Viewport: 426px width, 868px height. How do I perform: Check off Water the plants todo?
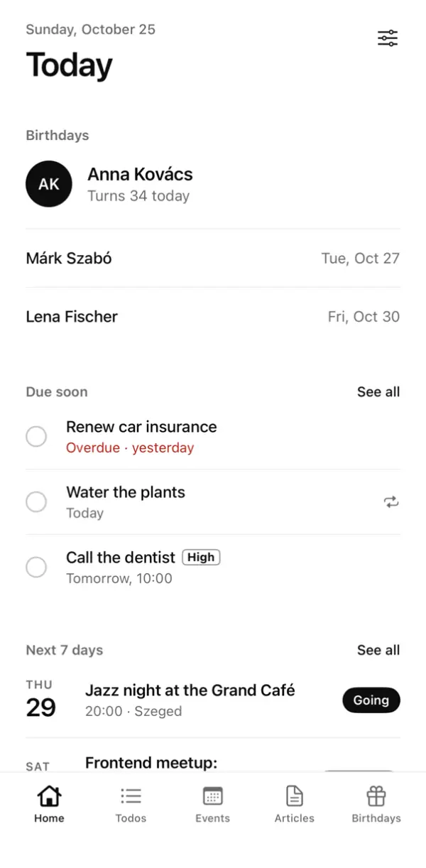click(36, 502)
